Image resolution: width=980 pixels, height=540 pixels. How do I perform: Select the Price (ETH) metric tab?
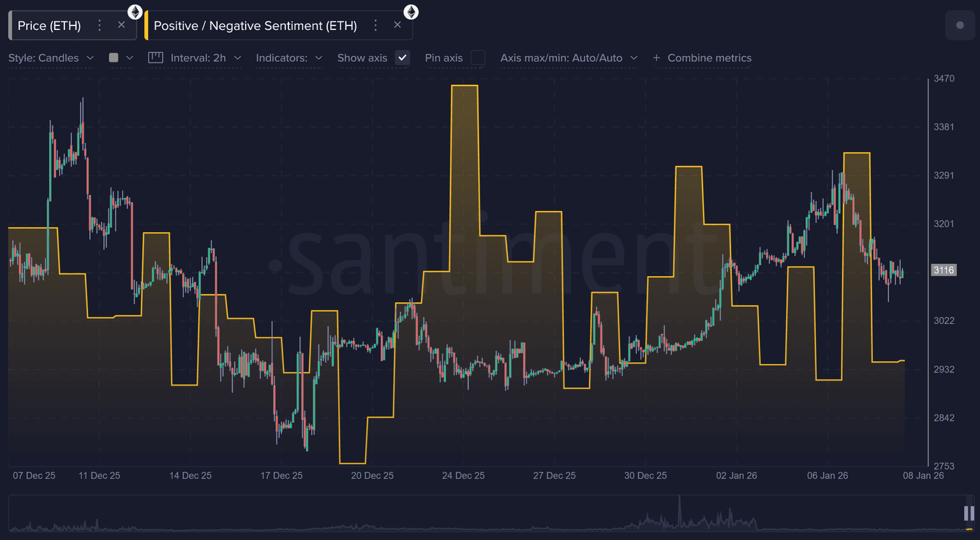pyautogui.click(x=49, y=26)
